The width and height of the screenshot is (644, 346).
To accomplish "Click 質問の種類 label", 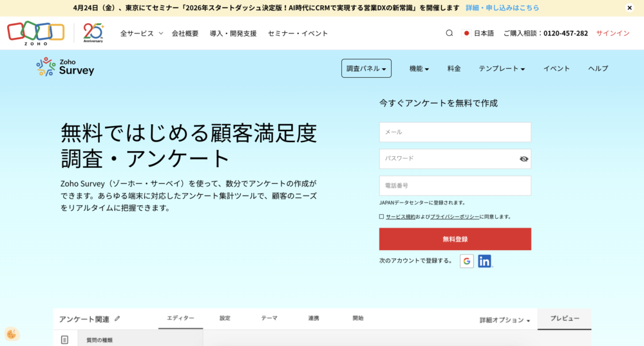I will pyautogui.click(x=99, y=340).
